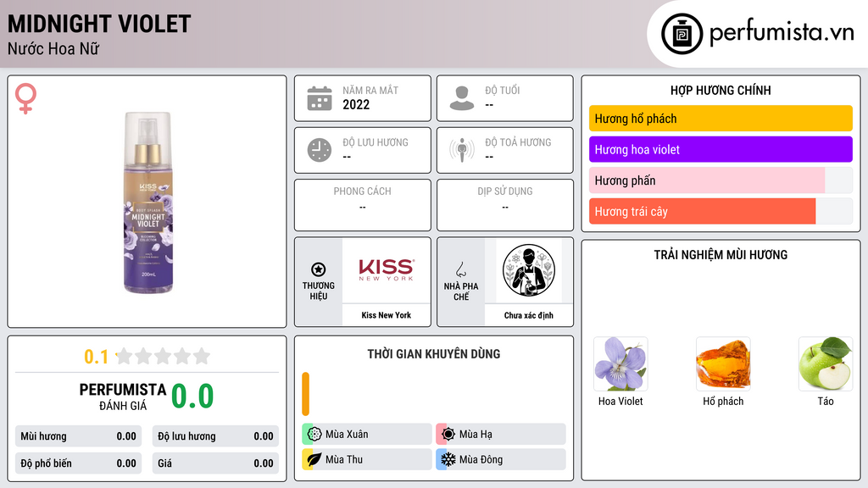Click the 2022 release year value
Screen dimensions: 868x488
pos(356,104)
